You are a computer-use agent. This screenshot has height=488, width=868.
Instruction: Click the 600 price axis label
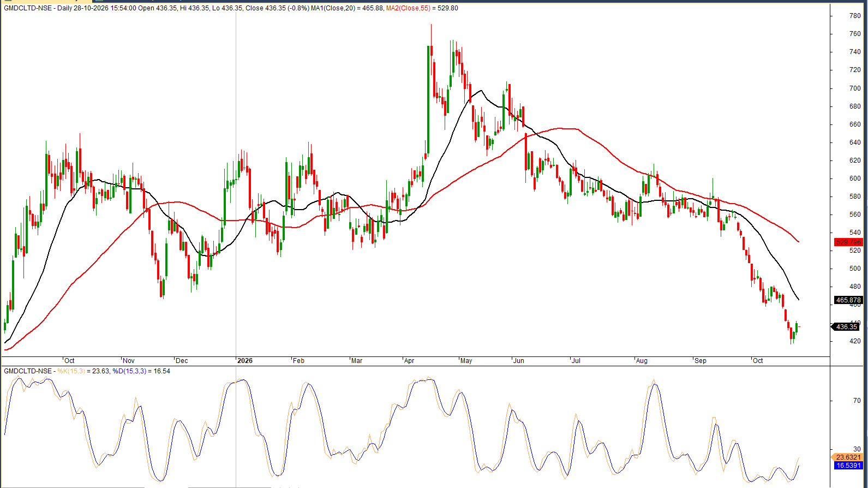tap(855, 178)
